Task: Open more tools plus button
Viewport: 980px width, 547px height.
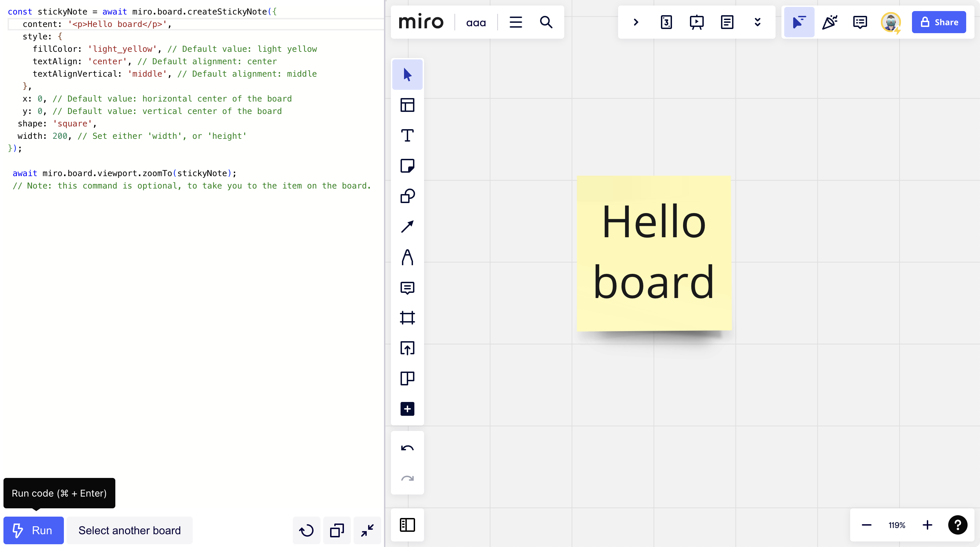Action: (x=407, y=409)
